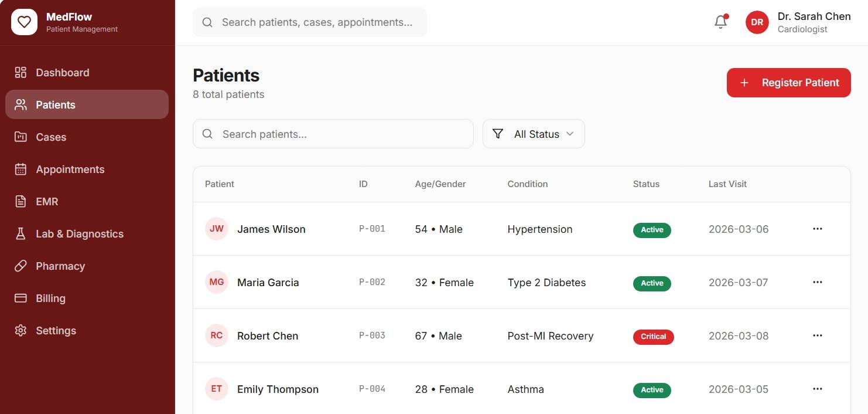The width and height of the screenshot is (868, 414).
Task: Open more options for James Wilson
Action: (818, 229)
